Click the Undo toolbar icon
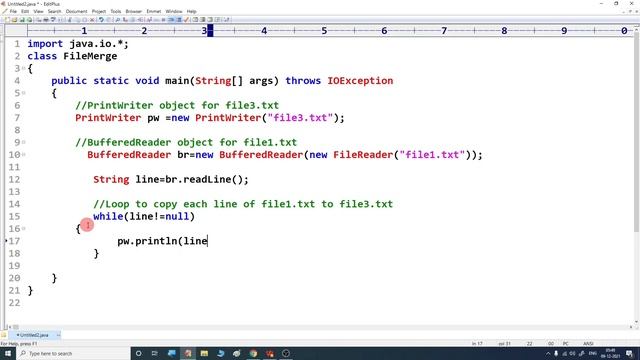This screenshot has height=360, width=640. [x=100, y=20]
